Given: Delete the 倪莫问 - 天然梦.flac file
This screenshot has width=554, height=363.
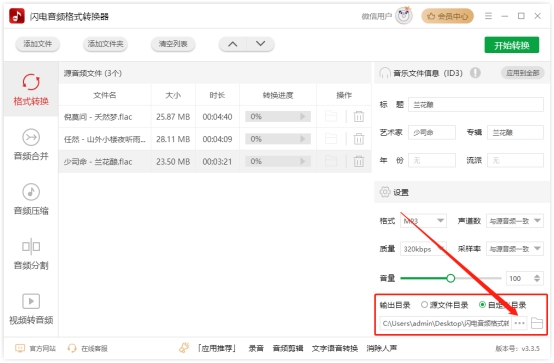Looking at the screenshot, I should 359,116.
